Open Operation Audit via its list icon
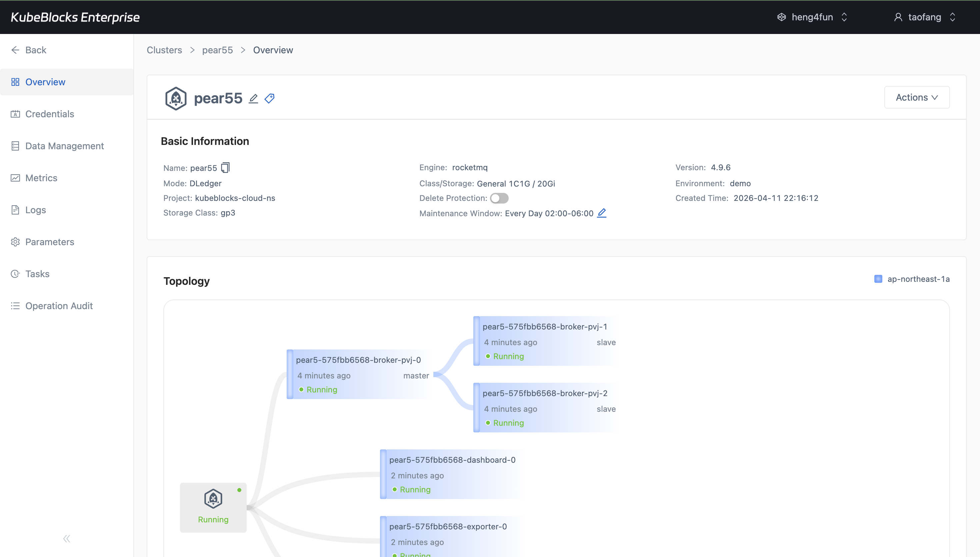Image resolution: width=980 pixels, height=557 pixels. [15, 306]
